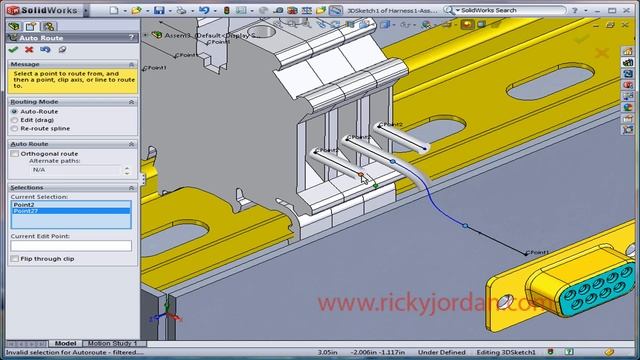The width and height of the screenshot is (640, 360).
Task: Select the Re-route spline radio option
Action: coord(15,129)
